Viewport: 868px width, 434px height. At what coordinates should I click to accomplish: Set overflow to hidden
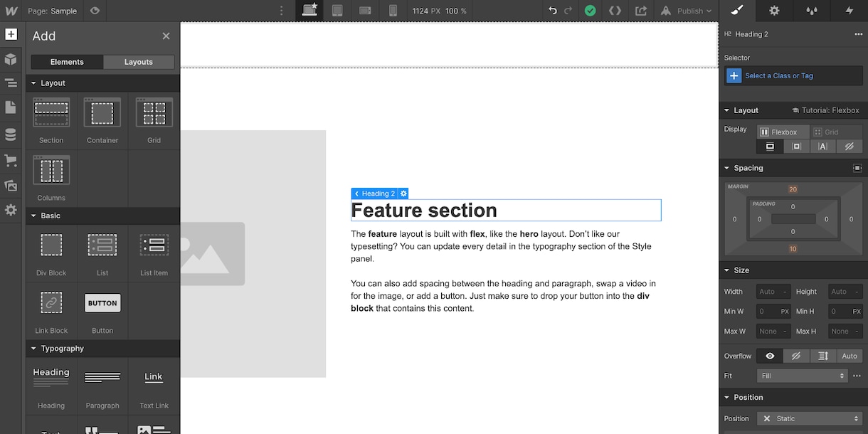(796, 356)
